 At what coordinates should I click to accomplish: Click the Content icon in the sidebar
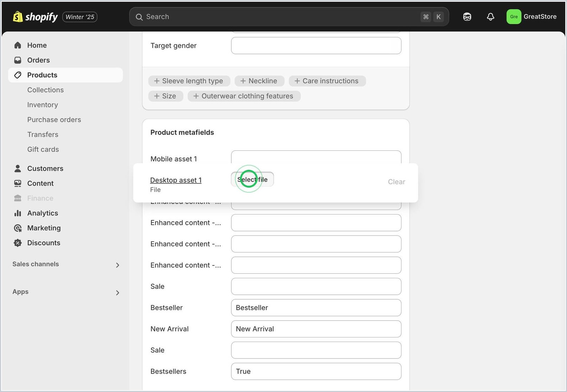coord(18,183)
